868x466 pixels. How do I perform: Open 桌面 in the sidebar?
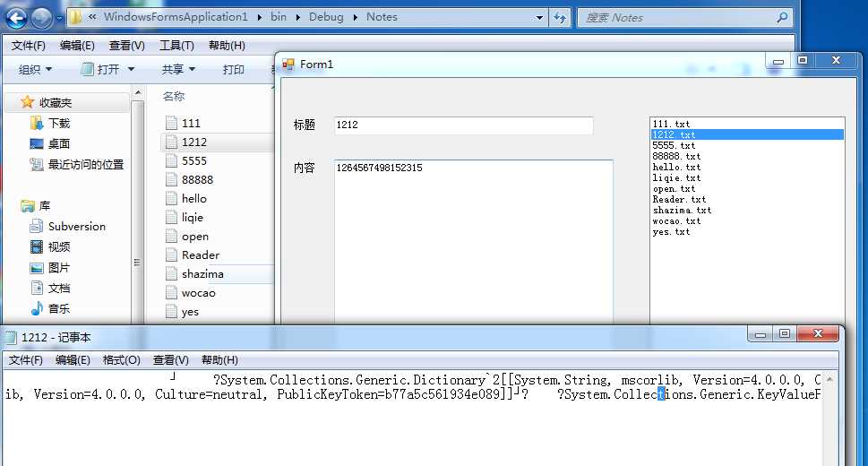(50, 143)
